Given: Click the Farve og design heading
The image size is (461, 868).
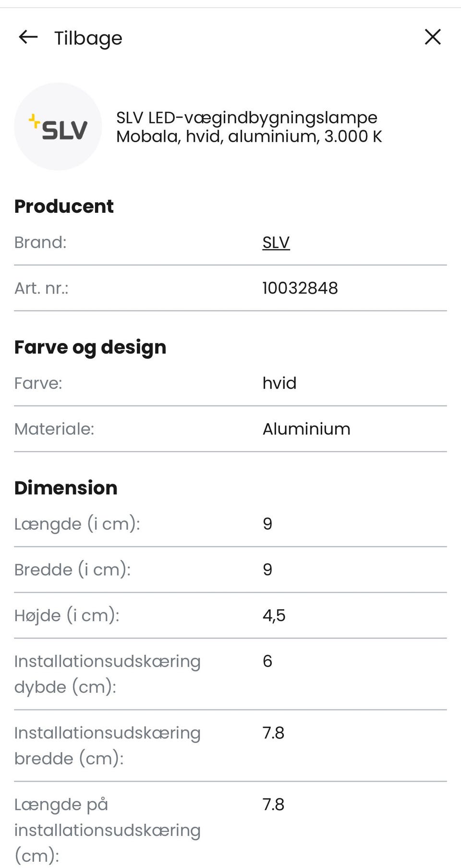Looking at the screenshot, I should (x=90, y=347).
